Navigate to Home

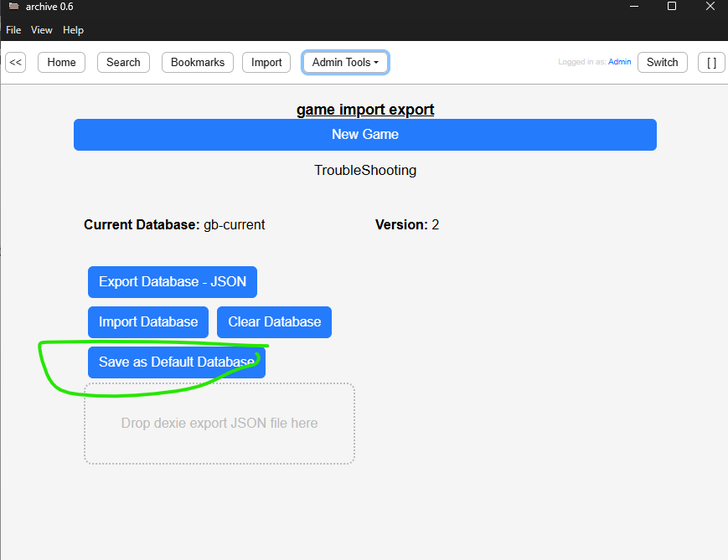[x=61, y=62]
